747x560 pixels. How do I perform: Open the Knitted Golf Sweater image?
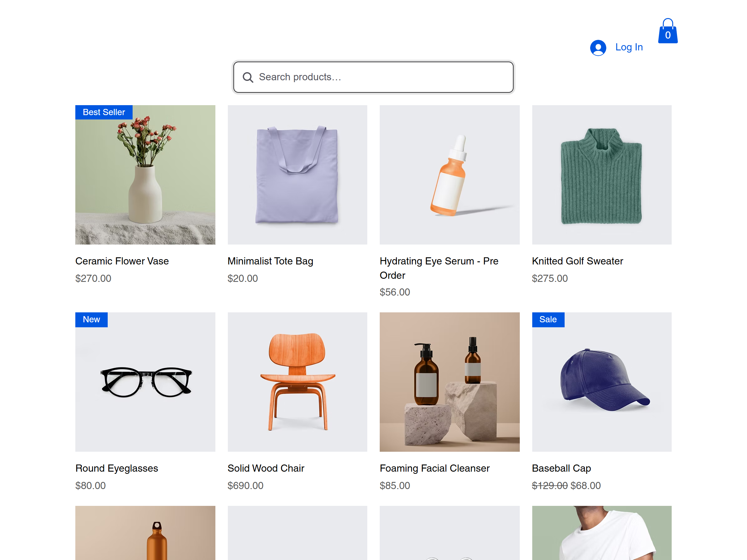pyautogui.click(x=602, y=175)
